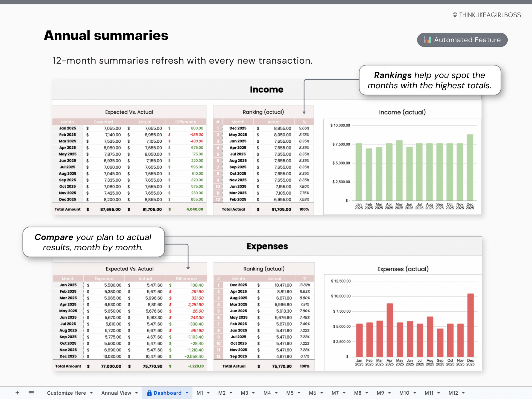Viewport: 532px width, 399px height.
Task: Open the Customize Here sheet tab
Action: 66,393
